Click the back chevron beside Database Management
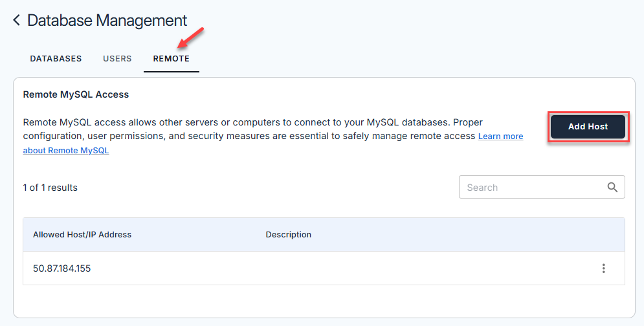644x326 pixels. pyautogui.click(x=17, y=21)
